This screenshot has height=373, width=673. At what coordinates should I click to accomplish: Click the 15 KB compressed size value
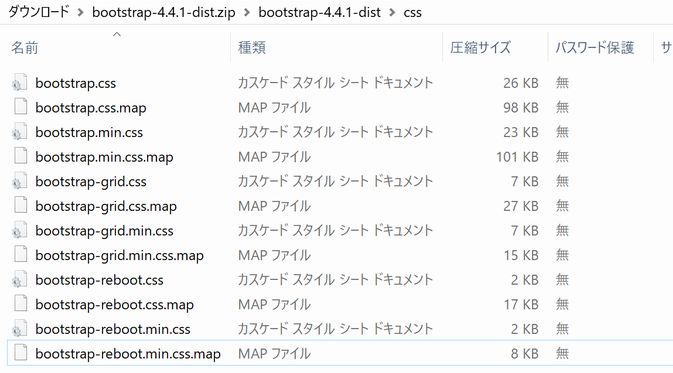pyautogui.click(x=521, y=255)
